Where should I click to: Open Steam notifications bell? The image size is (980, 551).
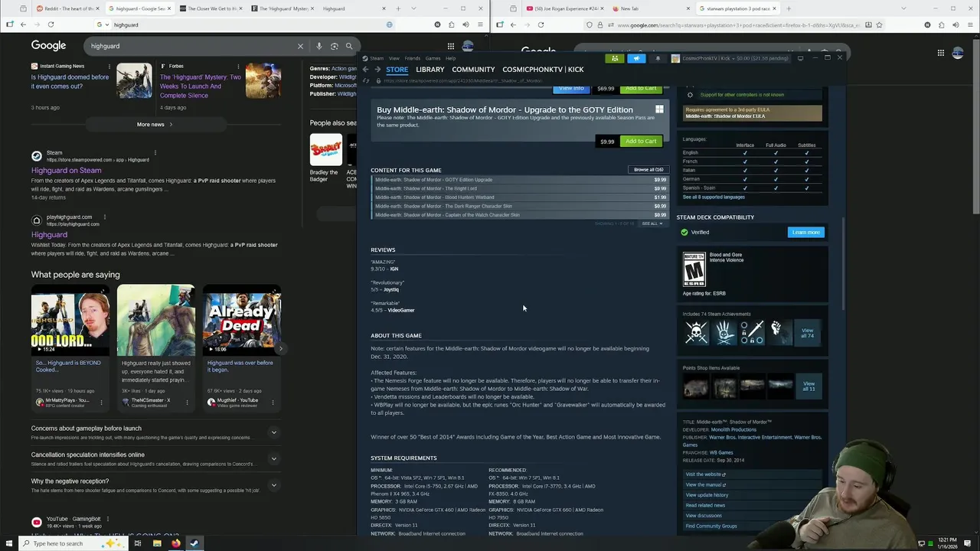tap(657, 58)
